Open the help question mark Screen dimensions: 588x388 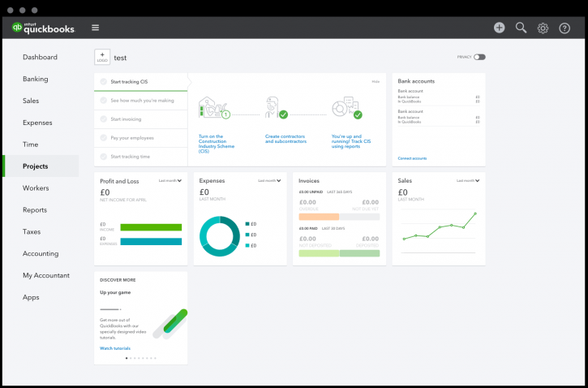tap(564, 28)
